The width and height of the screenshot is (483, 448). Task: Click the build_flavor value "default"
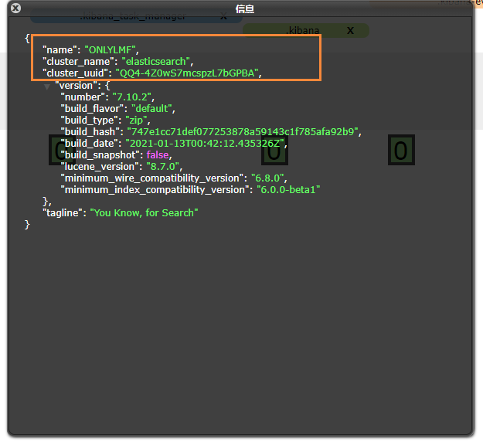[x=152, y=109]
